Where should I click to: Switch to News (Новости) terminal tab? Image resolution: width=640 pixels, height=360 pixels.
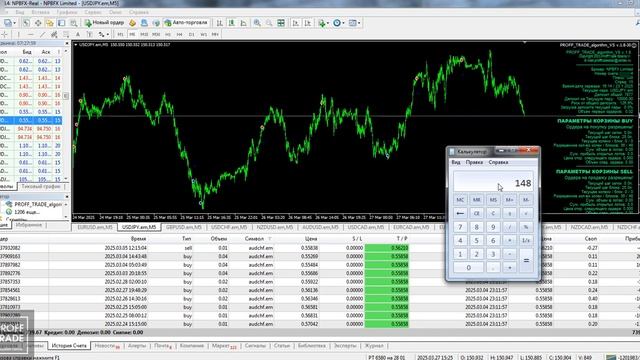point(107,346)
